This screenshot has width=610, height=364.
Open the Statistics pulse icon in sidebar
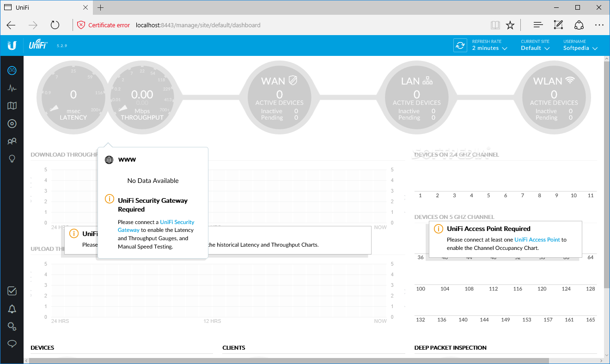[12, 88]
